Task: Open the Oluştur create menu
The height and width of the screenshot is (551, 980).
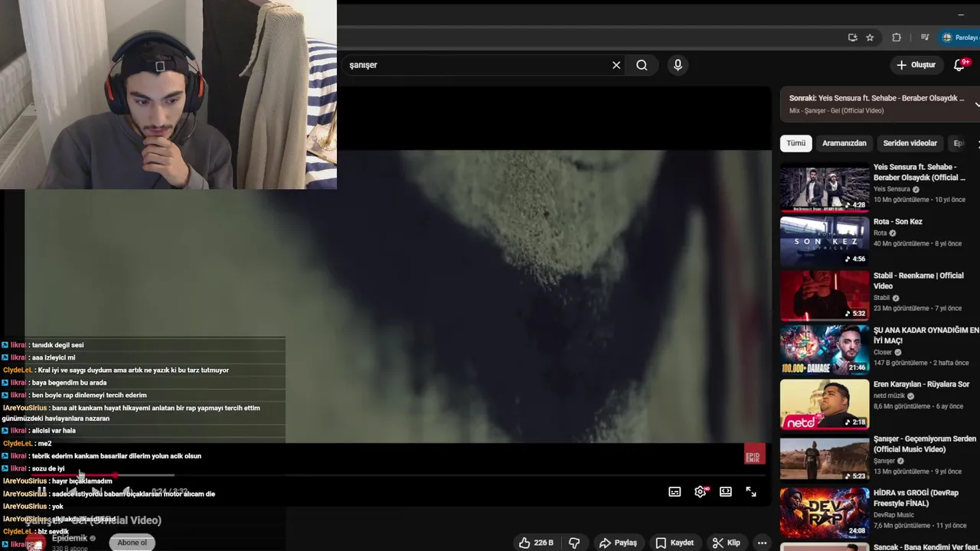Action: 916,65
